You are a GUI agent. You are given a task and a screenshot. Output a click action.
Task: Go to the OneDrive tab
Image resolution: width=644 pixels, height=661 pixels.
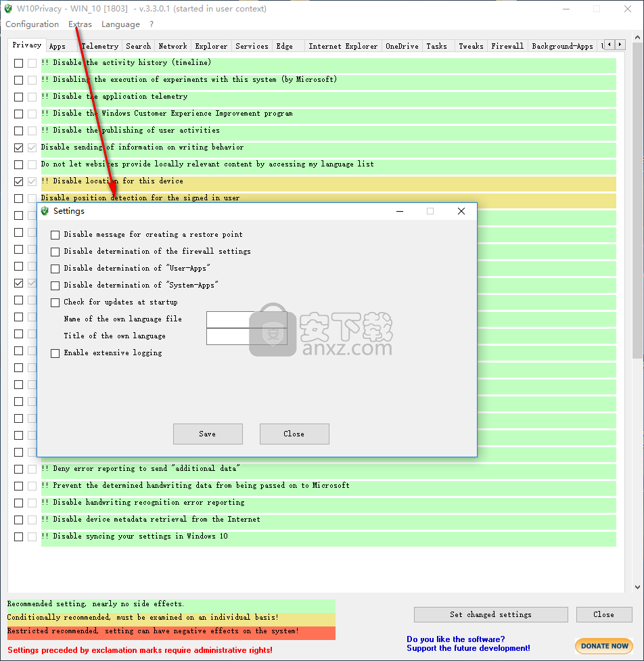click(402, 46)
